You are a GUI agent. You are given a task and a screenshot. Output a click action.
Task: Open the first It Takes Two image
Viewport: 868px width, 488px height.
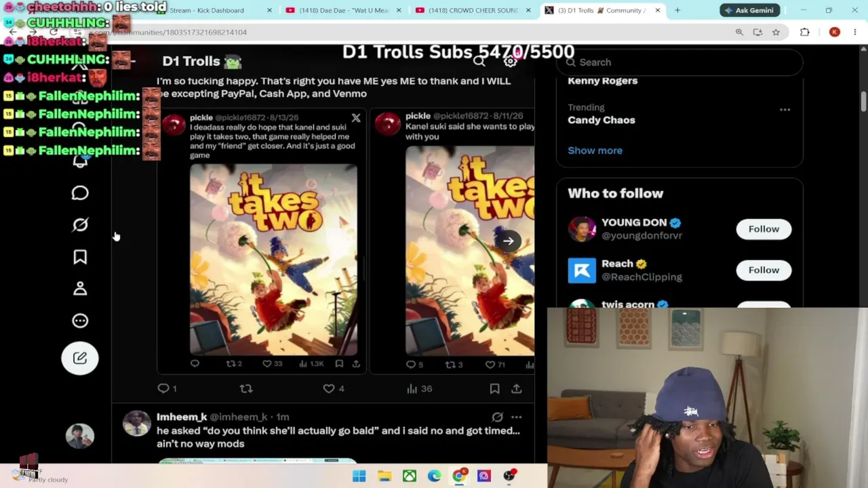(273, 260)
